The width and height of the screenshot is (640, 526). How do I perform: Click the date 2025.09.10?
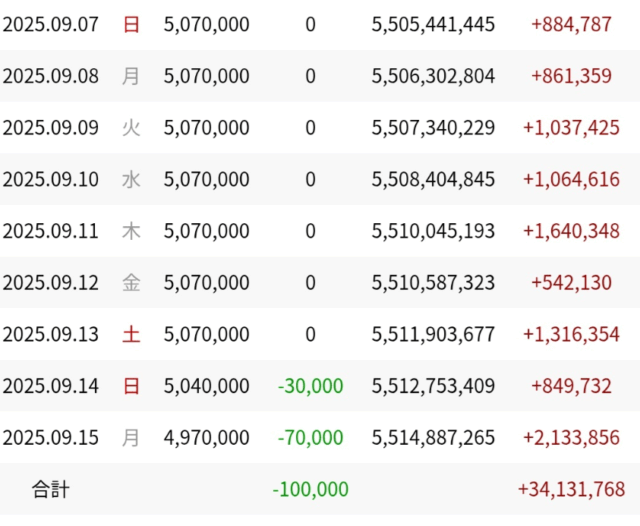tap(51, 180)
